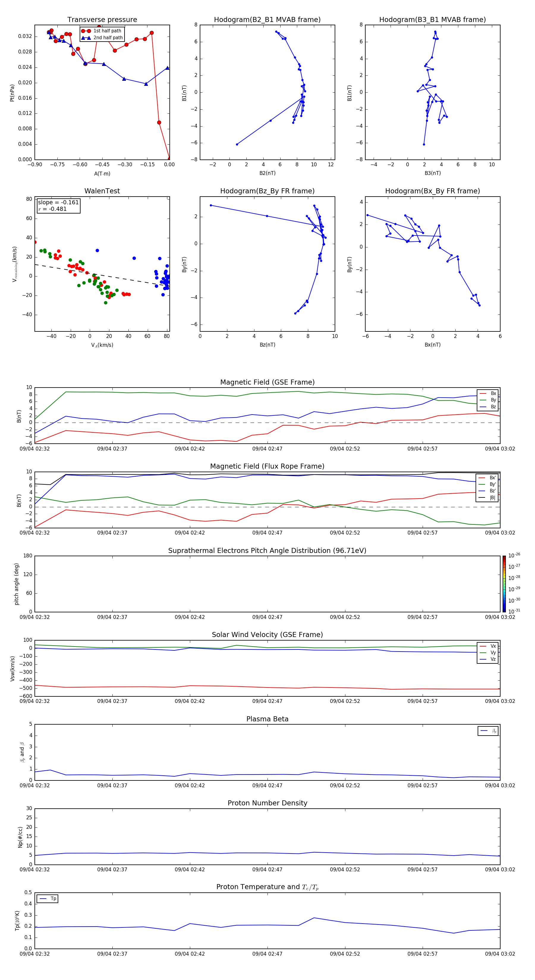Click the 'Bx' legend entry in GSE plot

[488, 393]
